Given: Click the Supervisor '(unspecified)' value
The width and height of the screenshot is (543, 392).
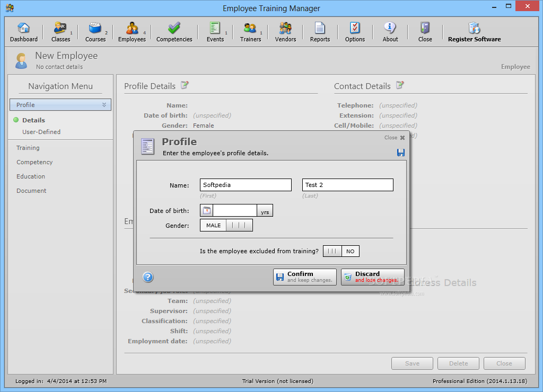Looking at the screenshot, I should tap(212, 311).
